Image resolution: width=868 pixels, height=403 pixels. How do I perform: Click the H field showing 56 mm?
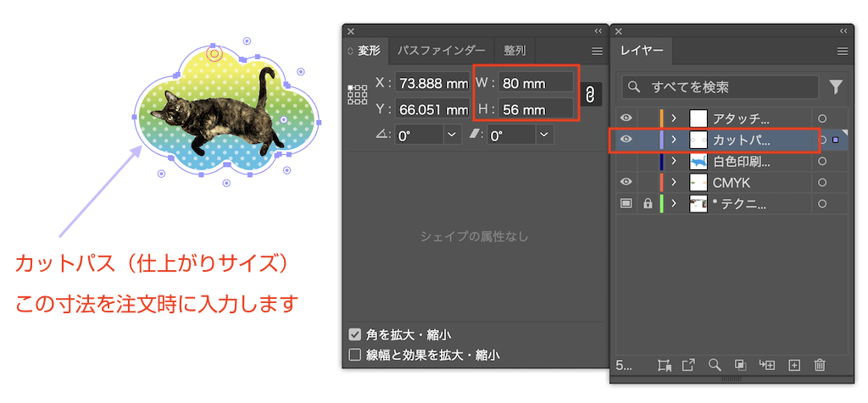(x=536, y=109)
